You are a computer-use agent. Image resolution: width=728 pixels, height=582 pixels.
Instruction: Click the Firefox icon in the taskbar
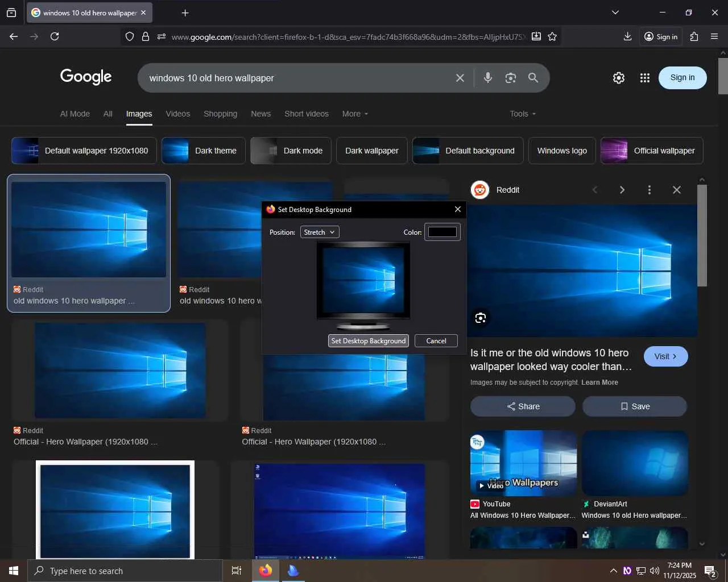[266, 571]
